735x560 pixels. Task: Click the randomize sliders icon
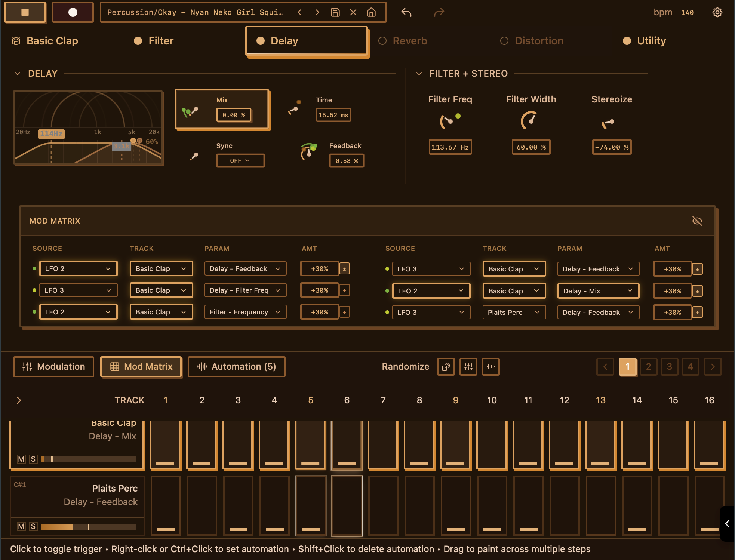click(468, 367)
